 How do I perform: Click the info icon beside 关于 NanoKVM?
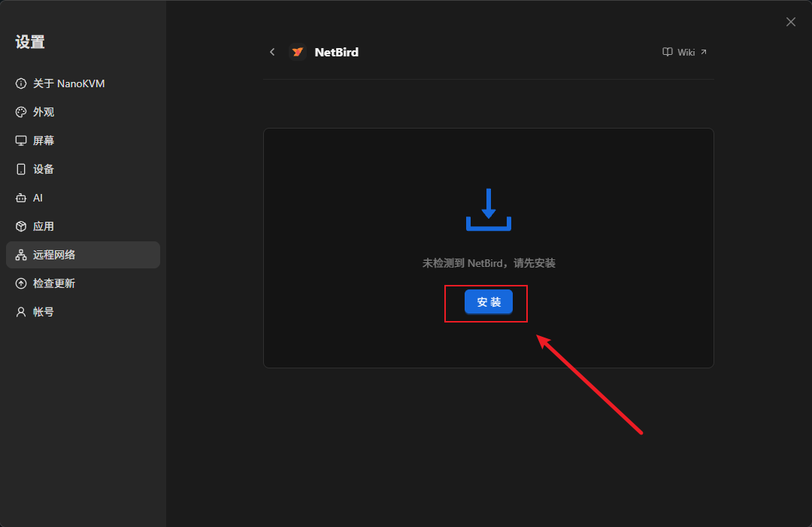click(21, 83)
